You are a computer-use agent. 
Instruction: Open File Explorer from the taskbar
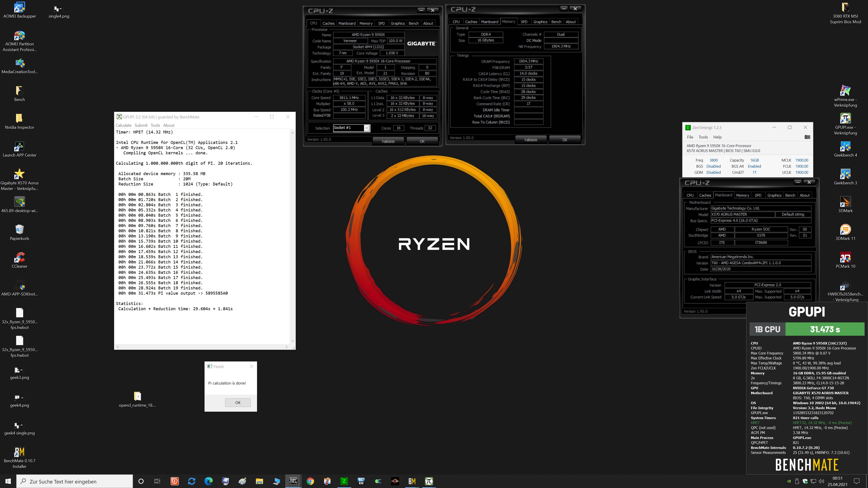[259, 481]
